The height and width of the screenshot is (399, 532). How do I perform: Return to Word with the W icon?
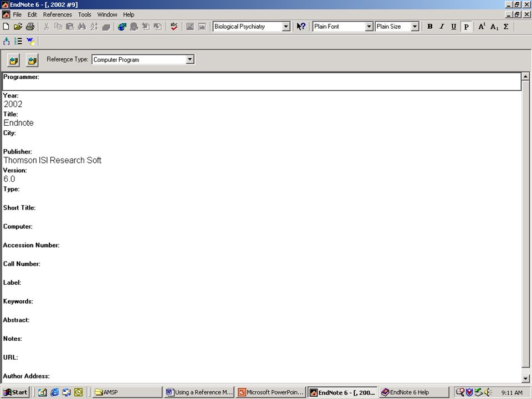30,41
